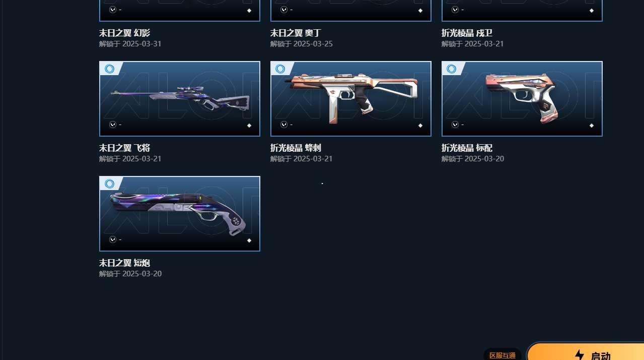Click the diamond icon on 末日之翼 飞将 card
Screen dimensions: 644x360
[249, 126]
